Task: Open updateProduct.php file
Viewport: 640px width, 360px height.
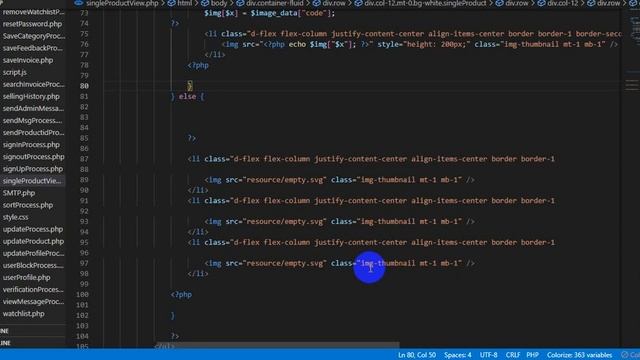Action: click(33, 241)
